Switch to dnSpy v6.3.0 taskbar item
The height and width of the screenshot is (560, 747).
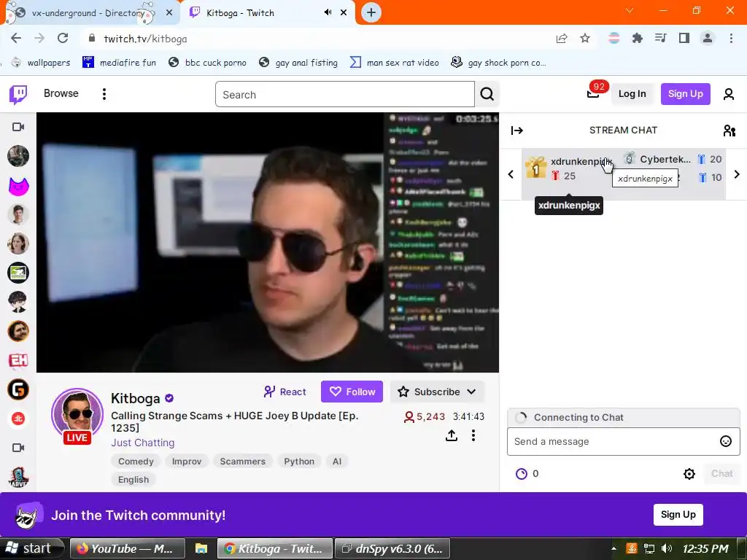tap(392, 548)
